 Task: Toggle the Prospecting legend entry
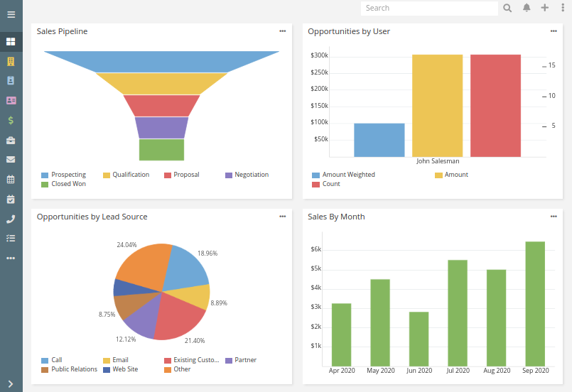[64, 175]
